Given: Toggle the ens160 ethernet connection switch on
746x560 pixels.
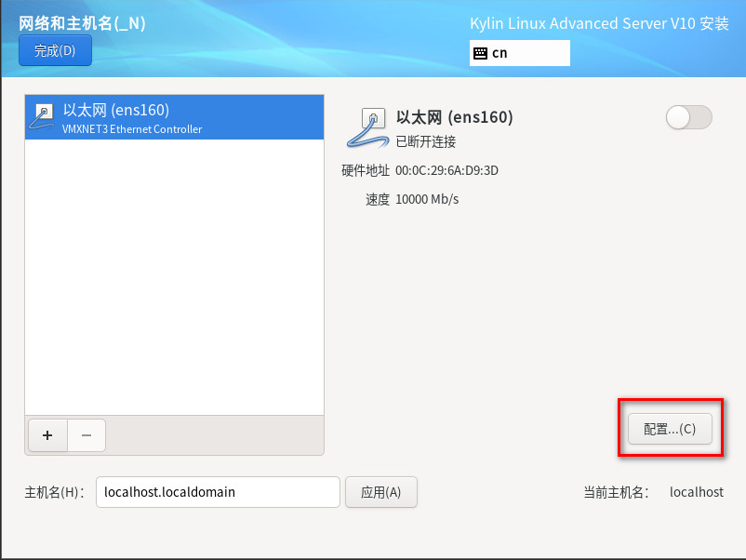Looking at the screenshot, I should pyautogui.click(x=688, y=117).
